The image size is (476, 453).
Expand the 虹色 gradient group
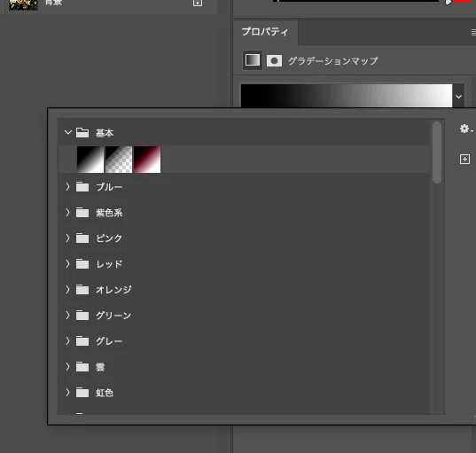point(67,393)
